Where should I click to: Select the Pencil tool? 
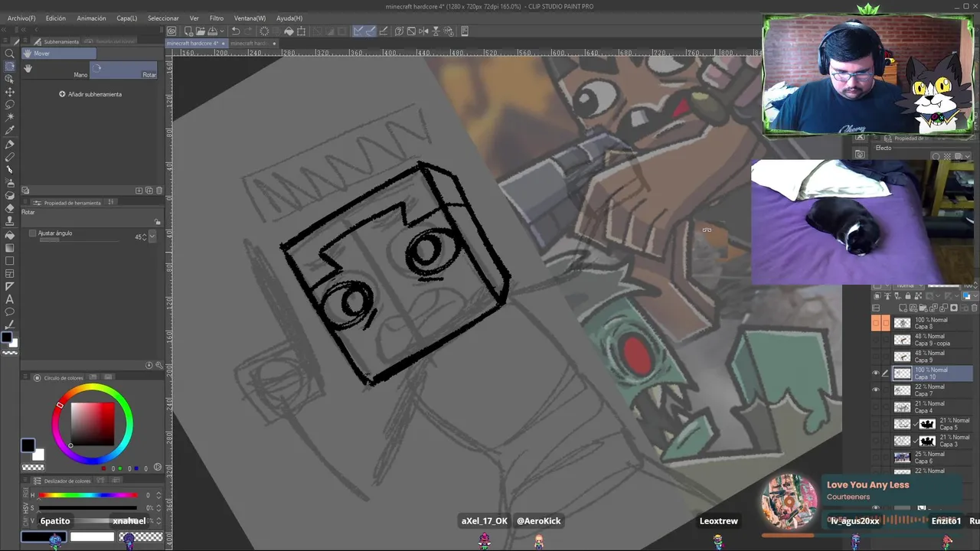click(x=10, y=158)
